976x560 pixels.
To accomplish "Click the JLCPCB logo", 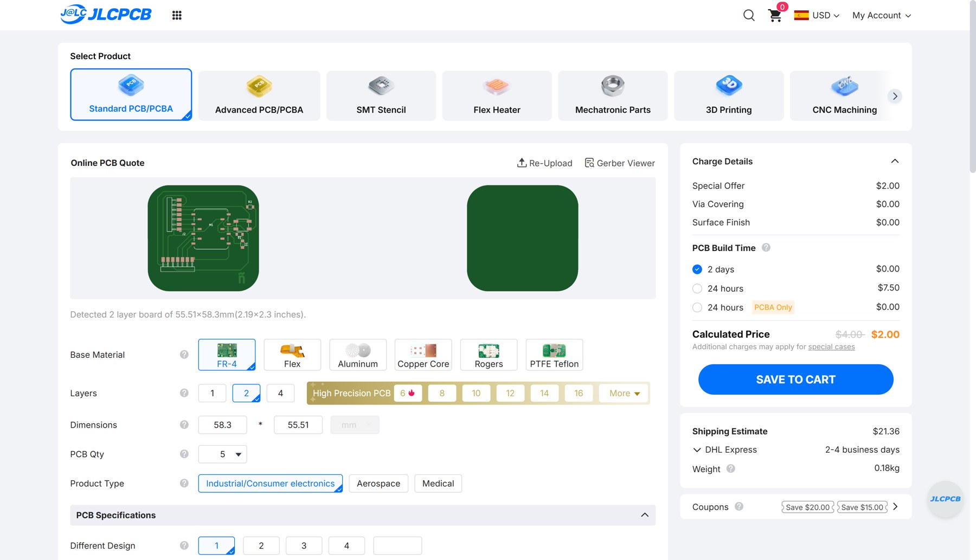I will (106, 14).
